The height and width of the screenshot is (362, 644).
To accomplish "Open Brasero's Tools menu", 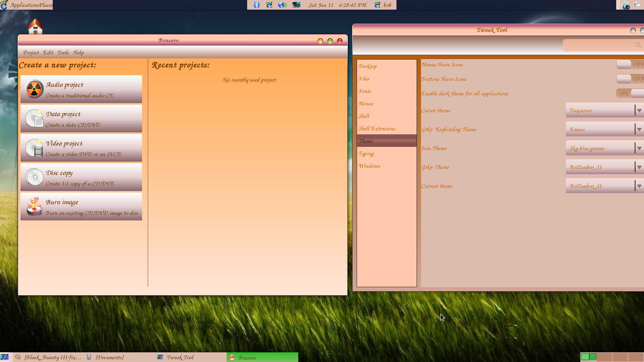I will [x=63, y=52].
